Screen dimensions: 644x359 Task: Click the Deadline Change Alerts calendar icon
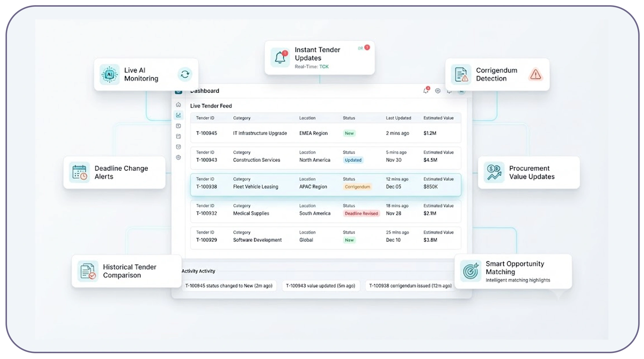(79, 172)
